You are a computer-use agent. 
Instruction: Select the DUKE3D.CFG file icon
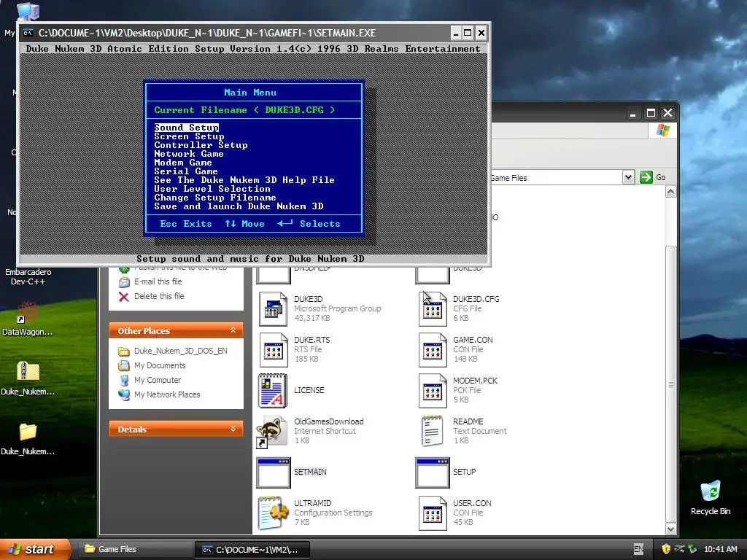coord(433,308)
